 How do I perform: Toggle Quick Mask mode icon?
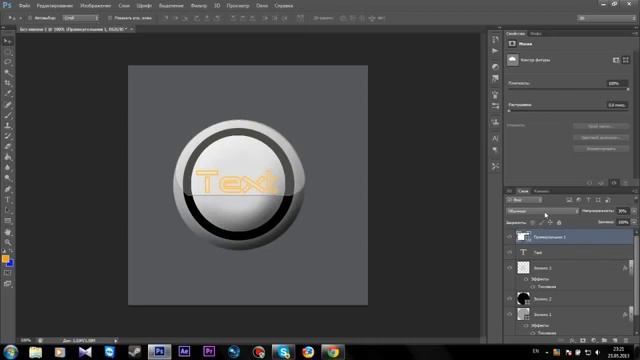click(x=7, y=273)
